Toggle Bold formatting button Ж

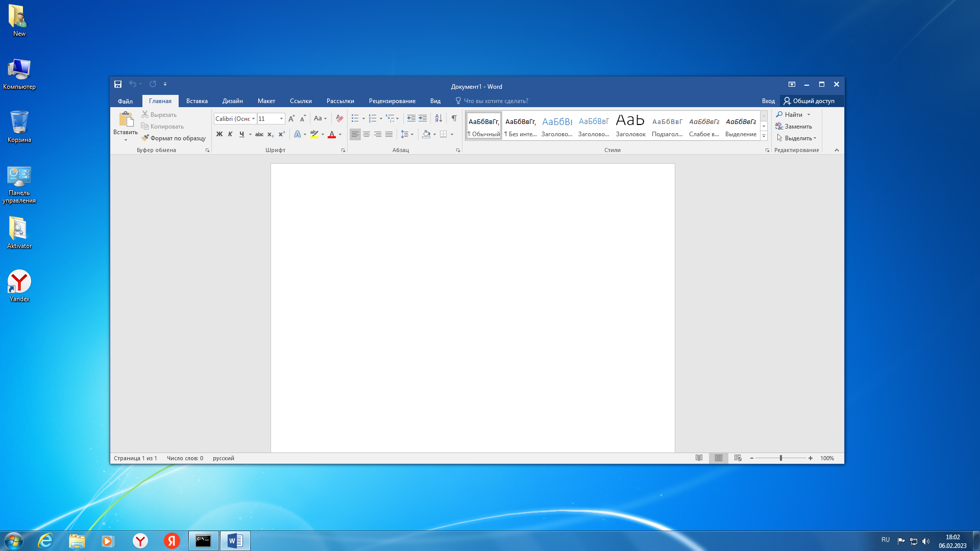219,134
